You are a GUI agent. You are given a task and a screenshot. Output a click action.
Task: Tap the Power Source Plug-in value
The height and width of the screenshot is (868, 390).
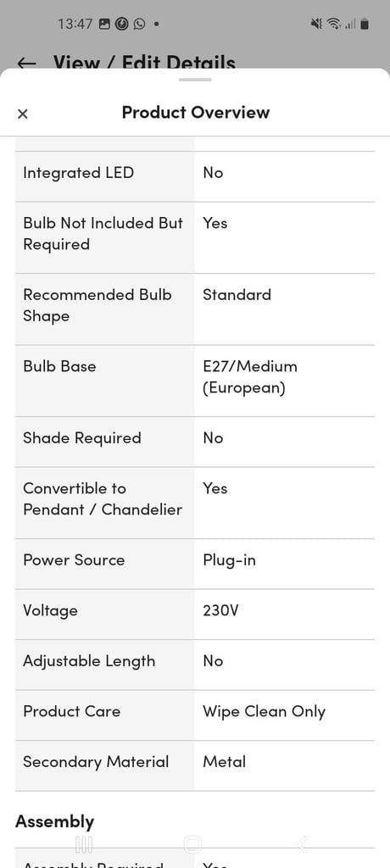coord(230,560)
